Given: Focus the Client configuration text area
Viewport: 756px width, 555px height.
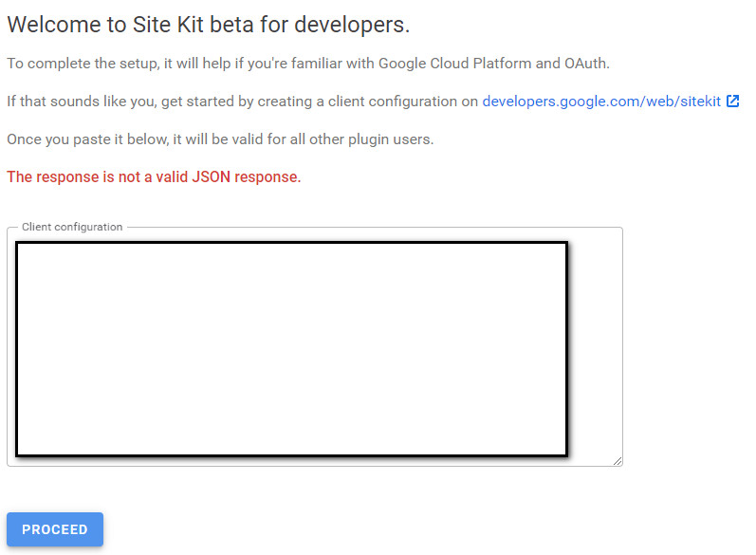Looking at the screenshot, I should 315,346.
